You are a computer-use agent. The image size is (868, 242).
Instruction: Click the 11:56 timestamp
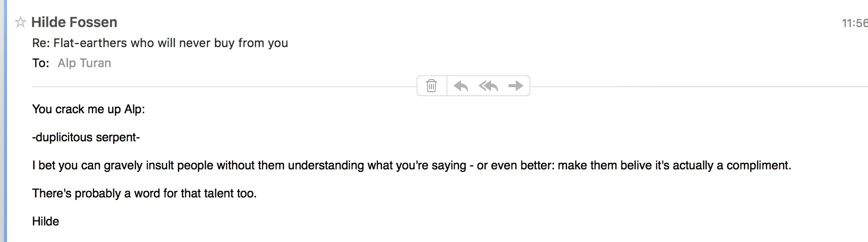click(854, 23)
